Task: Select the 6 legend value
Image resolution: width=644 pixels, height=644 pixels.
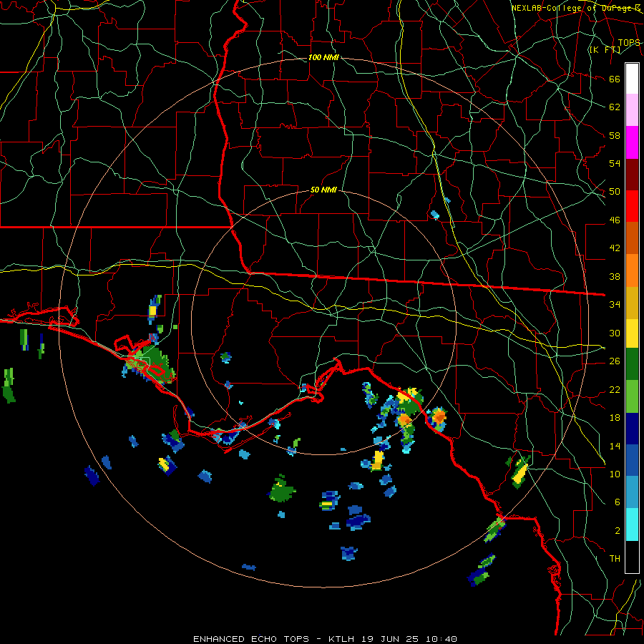Action: point(617,502)
